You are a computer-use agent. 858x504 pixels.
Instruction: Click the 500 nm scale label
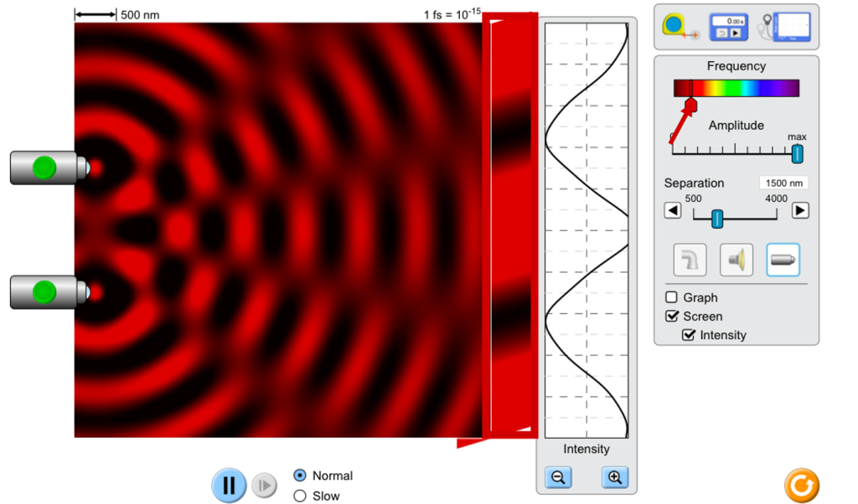pos(140,15)
